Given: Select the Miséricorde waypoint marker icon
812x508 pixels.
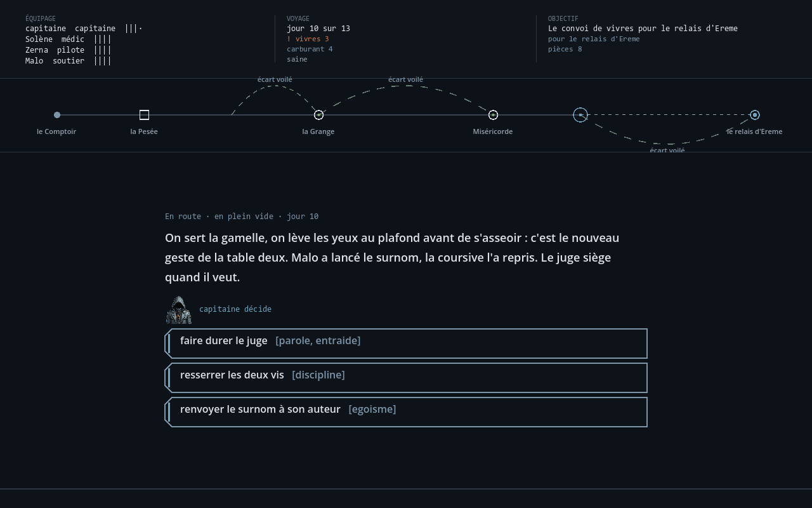Looking at the screenshot, I should pyautogui.click(x=493, y=115).
